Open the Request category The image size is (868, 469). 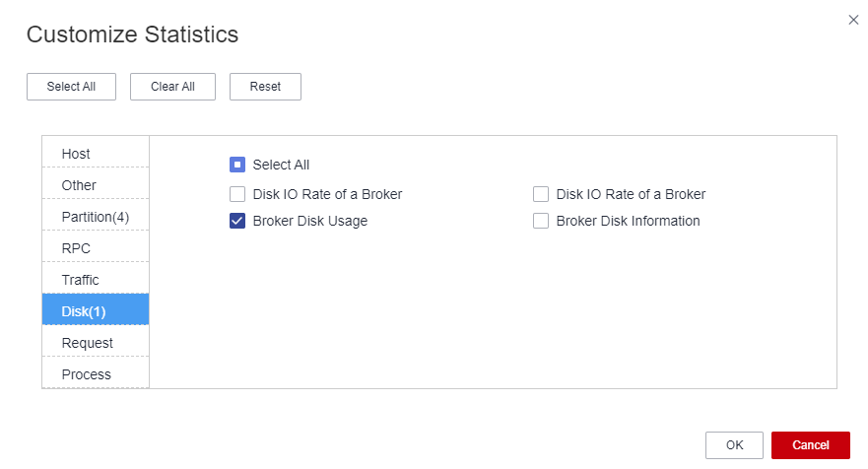96,341
